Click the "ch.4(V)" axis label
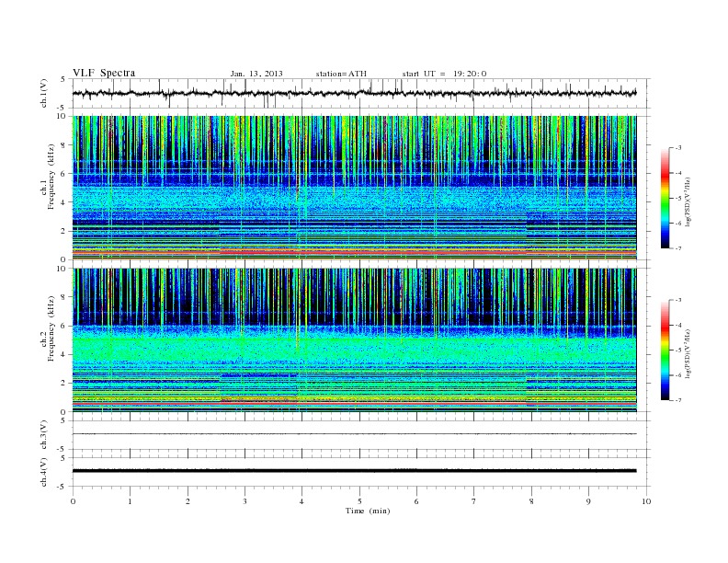The width and height of the screenshot is (728, 563). tap(44, 472)
